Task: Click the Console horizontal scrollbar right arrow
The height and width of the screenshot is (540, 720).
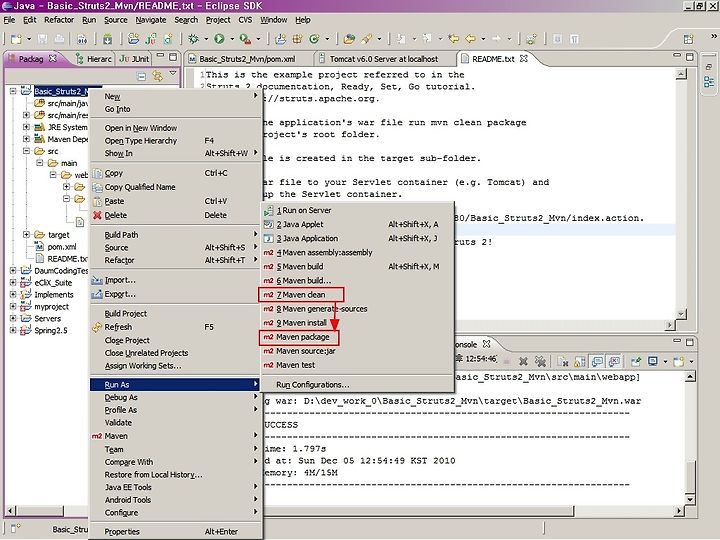Action: (680, 510)
